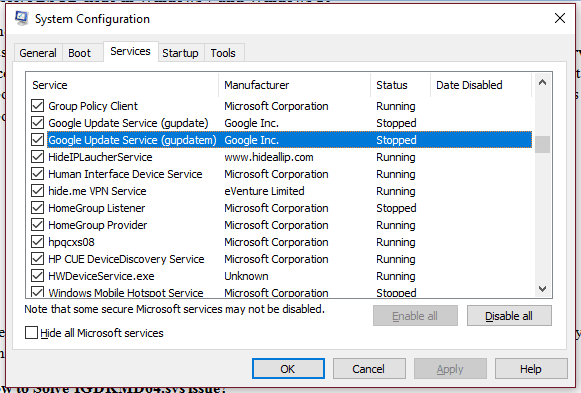Toggle Google Update Service (gupdatem) checkbox

click(x=37, y=140)
